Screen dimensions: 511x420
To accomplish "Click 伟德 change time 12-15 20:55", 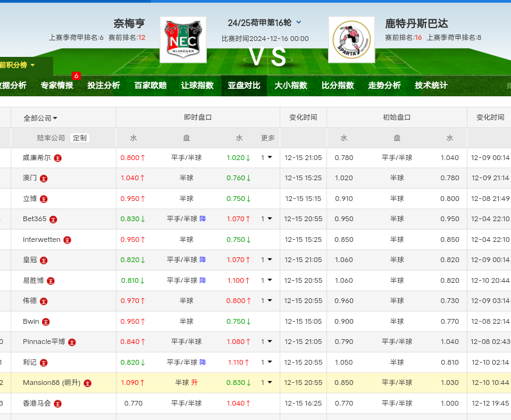I will (x=303, y=301).
